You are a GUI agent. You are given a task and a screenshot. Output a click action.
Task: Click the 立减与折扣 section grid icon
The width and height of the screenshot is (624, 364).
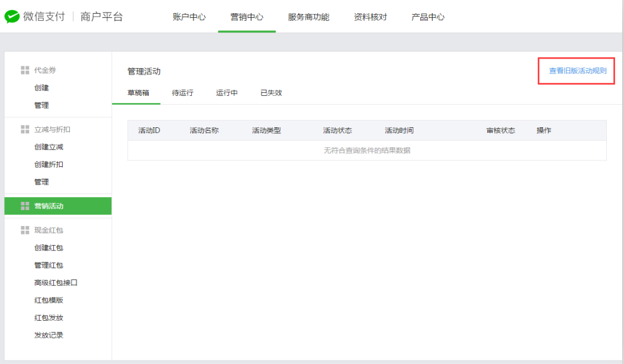25,129
